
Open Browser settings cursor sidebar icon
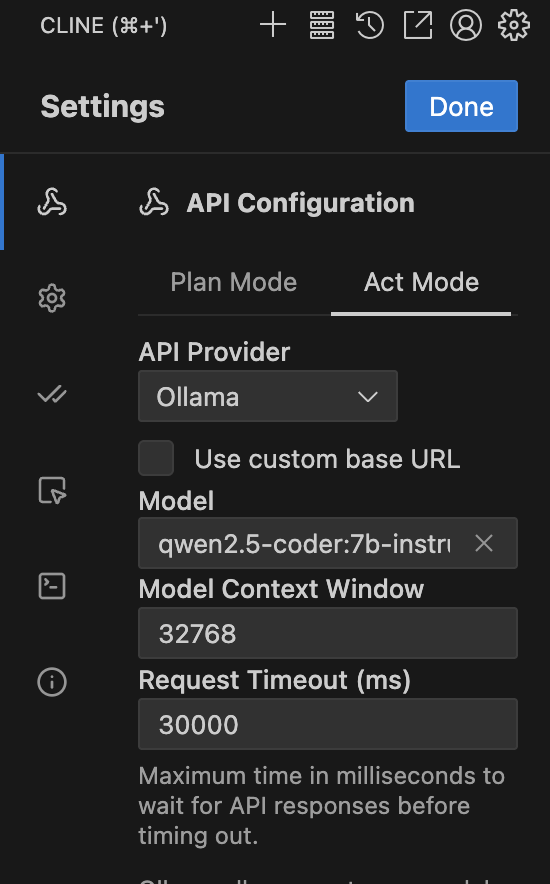pos(52,490)
